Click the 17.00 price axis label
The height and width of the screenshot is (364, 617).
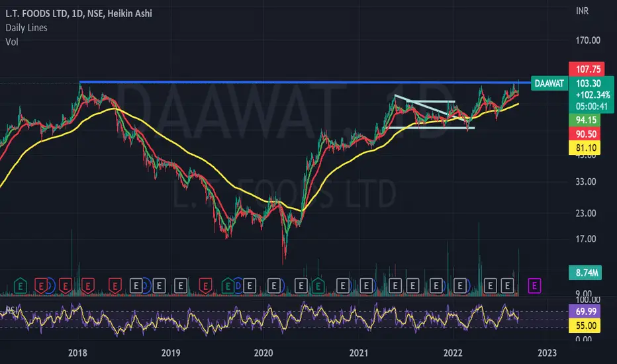(x=586, y=239)
